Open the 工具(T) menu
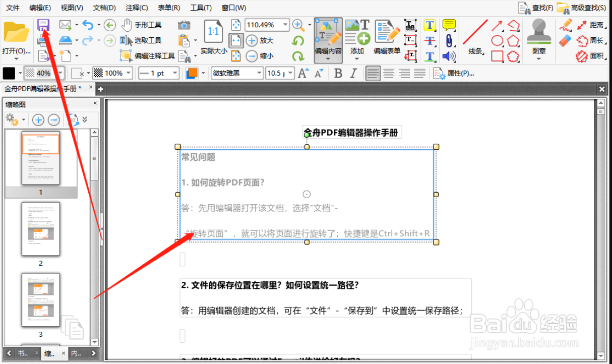This screenshot has height=364, width=612. [201, 8]
